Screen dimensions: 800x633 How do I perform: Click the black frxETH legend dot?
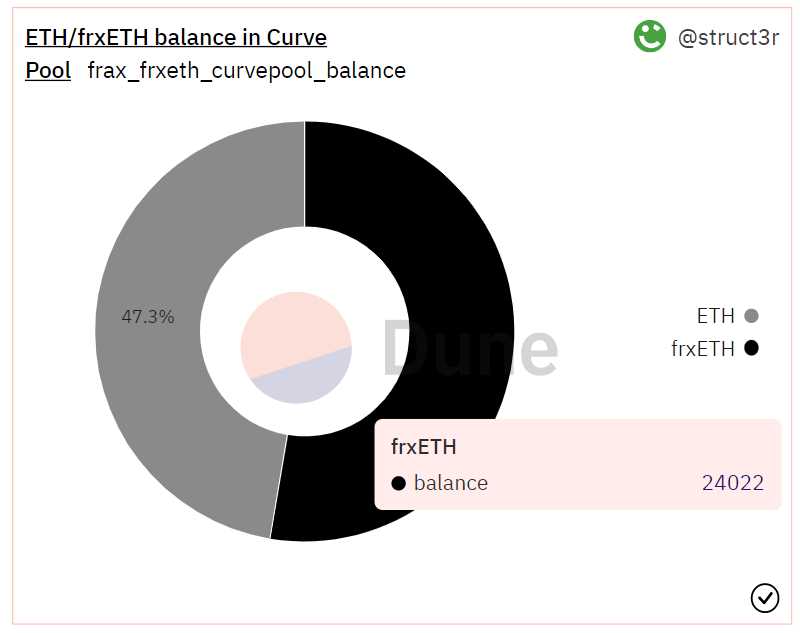[x=751, y=349]
